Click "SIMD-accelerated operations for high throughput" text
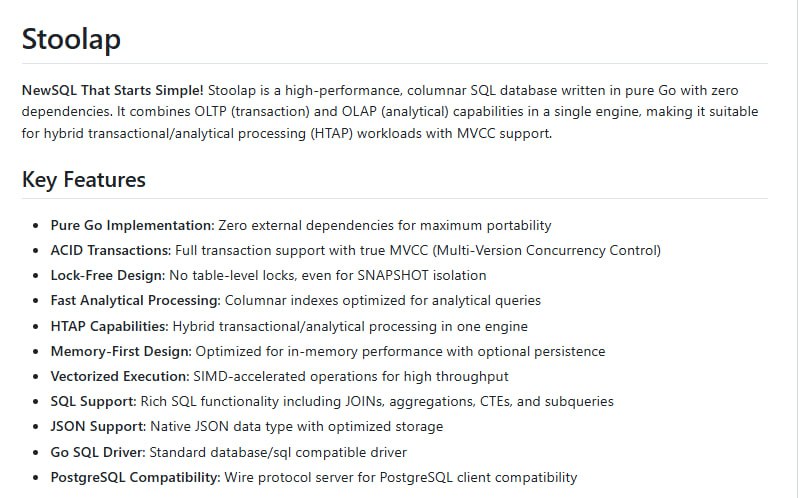 [x=350, y=376]
